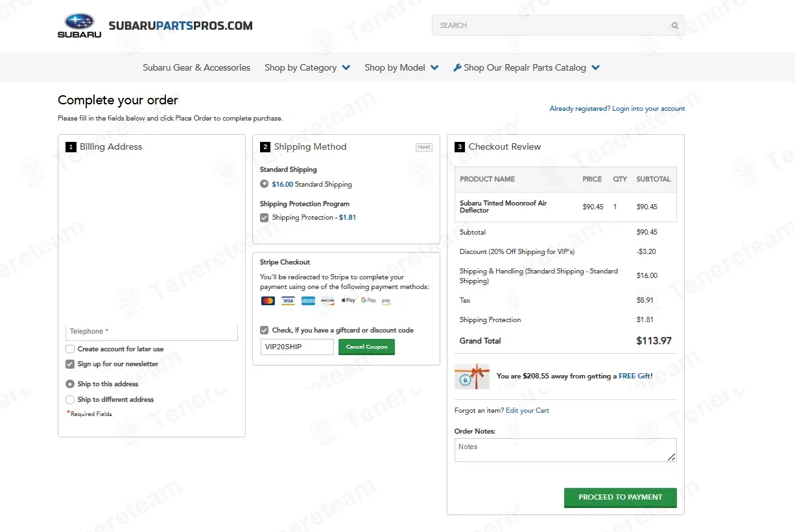
Task: Follow the Edit your Cart link
Action: tap(527, 411)
